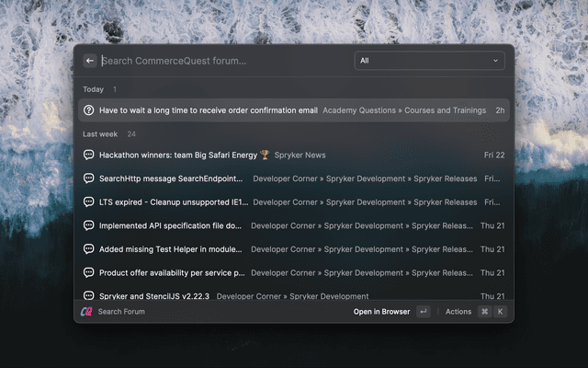Click the Enter key icon in footer
588x368 pixels.
423,312
